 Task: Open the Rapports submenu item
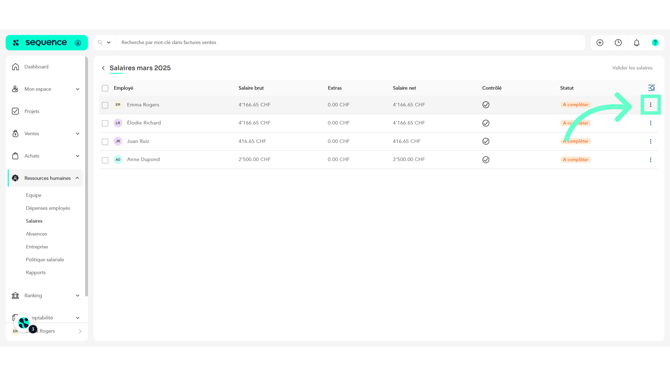click(x=35, y=272)
